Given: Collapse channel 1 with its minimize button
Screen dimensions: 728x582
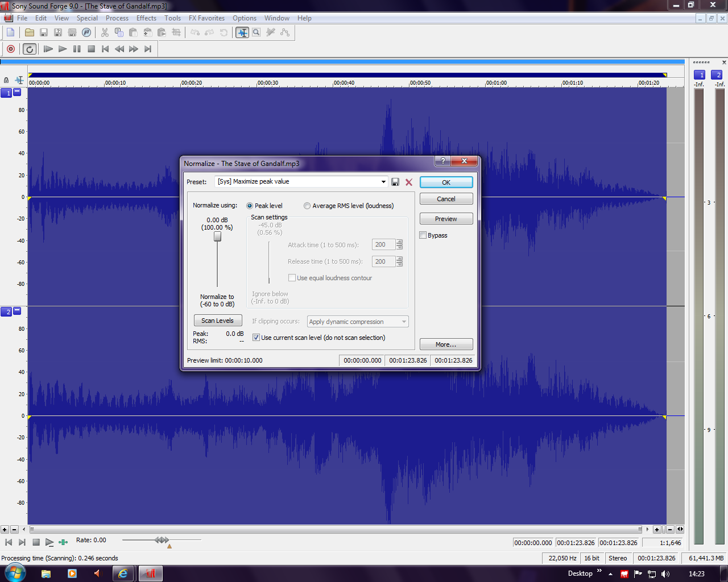Looking at the screenshot, I should pos(17,92).
